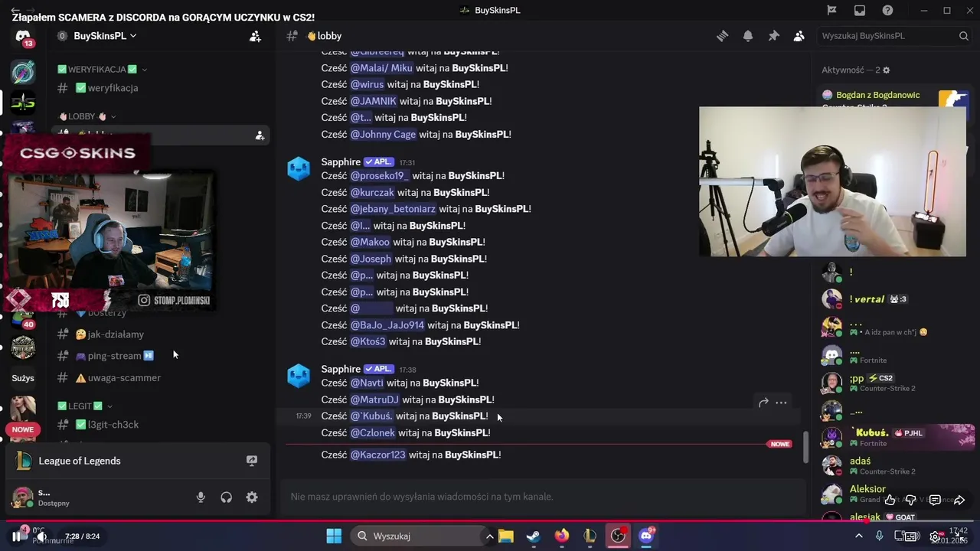
Task: Click the dislike thumbs-down icon
Action: point(910,500)
